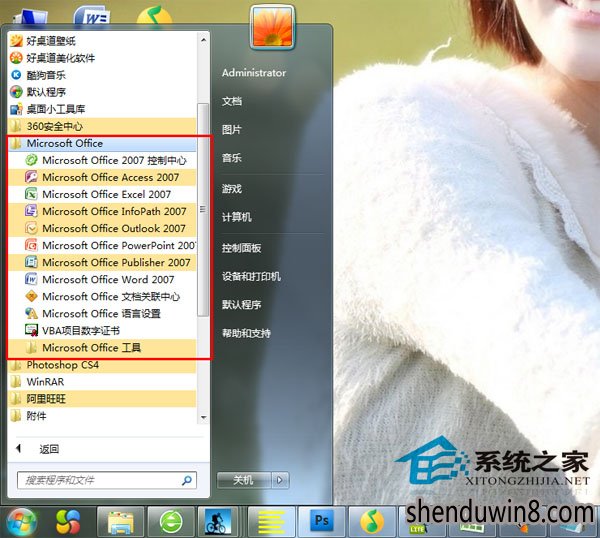
Task: Open 帮助和支持
Action: point(246,333)
